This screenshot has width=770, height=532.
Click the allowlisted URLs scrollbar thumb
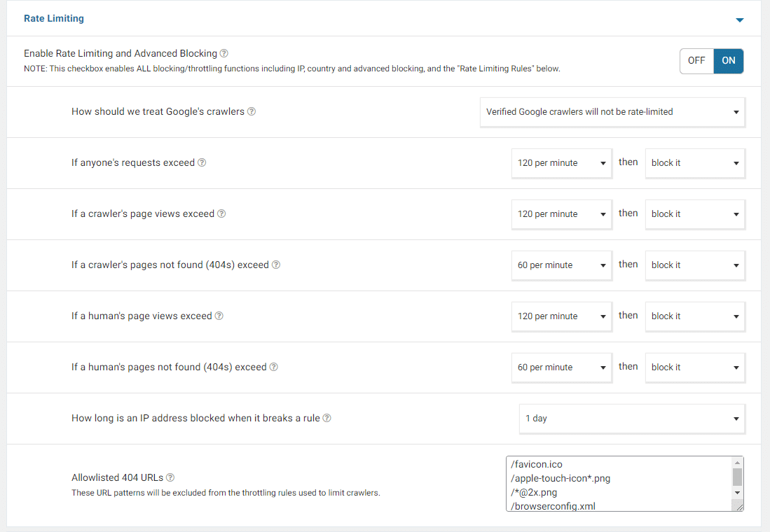coord(737,477)
